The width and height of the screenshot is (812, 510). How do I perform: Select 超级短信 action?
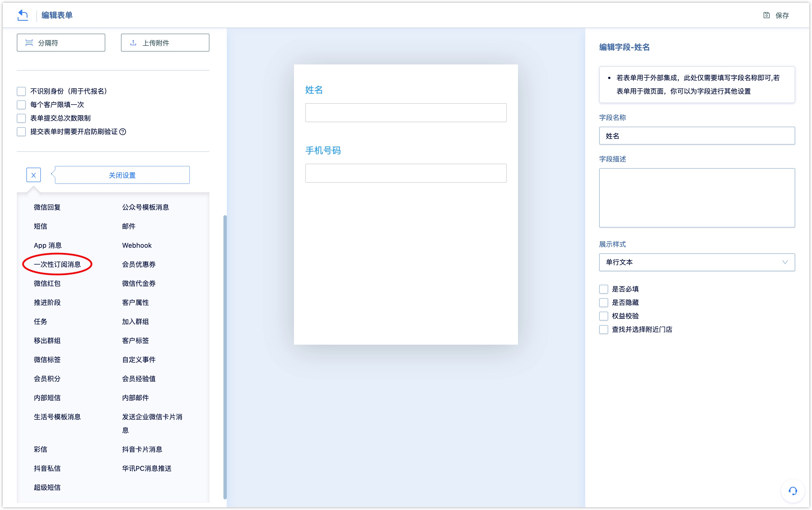click(x=47, y=487)
